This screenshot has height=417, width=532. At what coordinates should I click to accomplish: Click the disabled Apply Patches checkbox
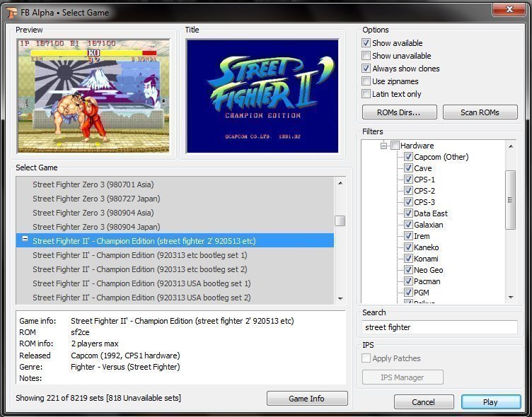(366, 358)
